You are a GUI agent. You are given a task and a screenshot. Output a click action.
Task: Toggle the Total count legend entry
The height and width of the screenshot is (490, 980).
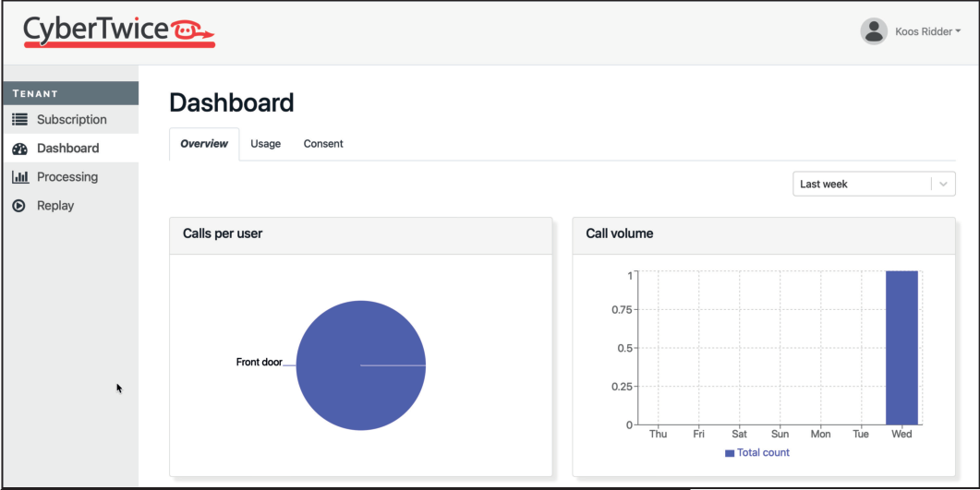(756, 453)
